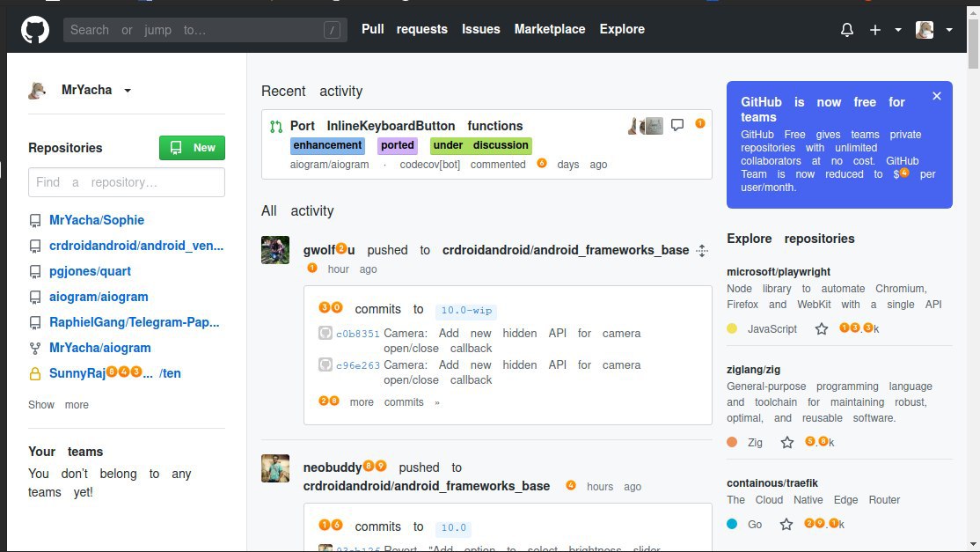Open crdroidandroid/android_ven... repository

tap(136, 246)
